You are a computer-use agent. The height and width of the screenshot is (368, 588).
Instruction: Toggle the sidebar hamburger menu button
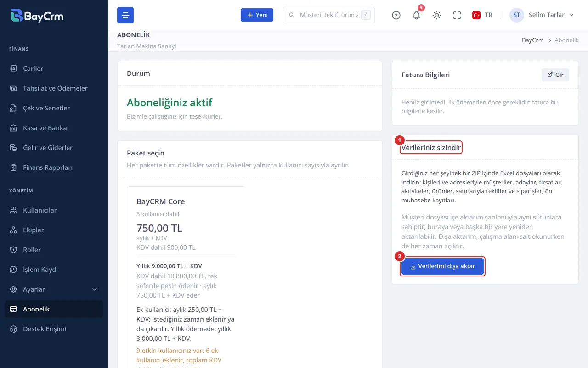coord(125,15)
